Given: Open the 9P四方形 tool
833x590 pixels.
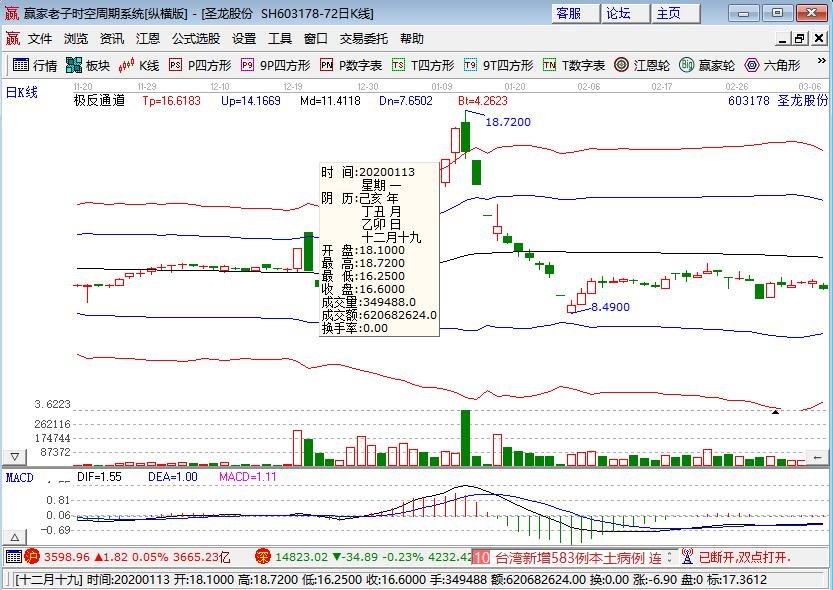Looking at the screenshot, I should pyautogui.click(x=275, y=65).
